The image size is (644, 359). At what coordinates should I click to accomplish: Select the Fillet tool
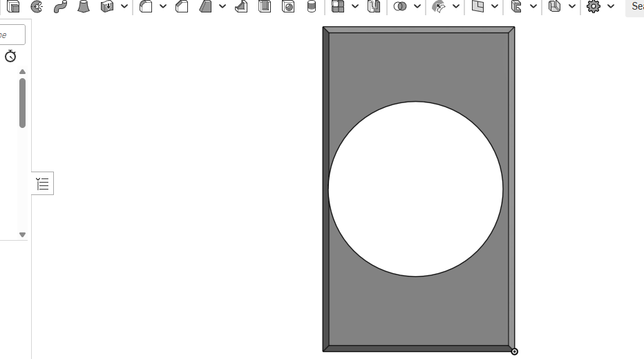(146, 6)
